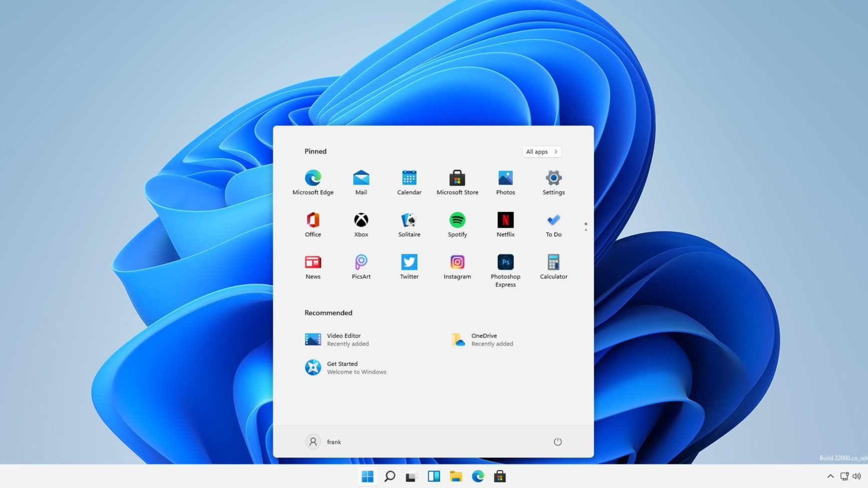Show hidden icons chevron in system tray
This screenshot has width=868, height=488.
tap(830, 476)
